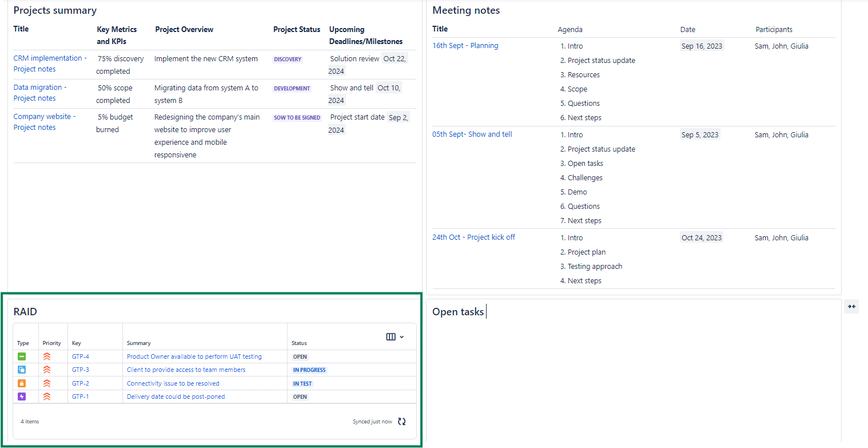Open the chevron dropdown beside the column icon

tap(400, 336)
